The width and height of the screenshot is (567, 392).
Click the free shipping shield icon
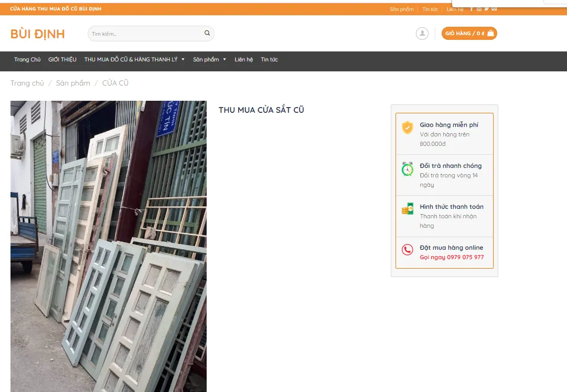(x=408, y=128)
